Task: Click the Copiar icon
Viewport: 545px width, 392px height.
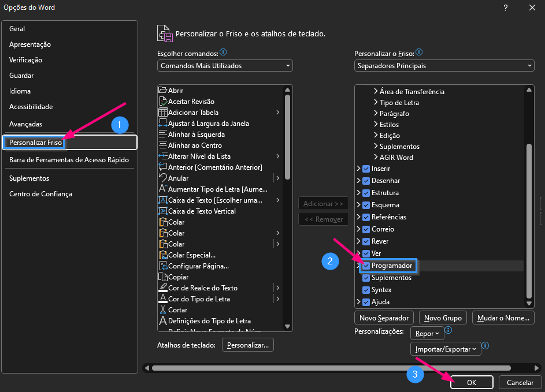Action: [x=162, y=277]
